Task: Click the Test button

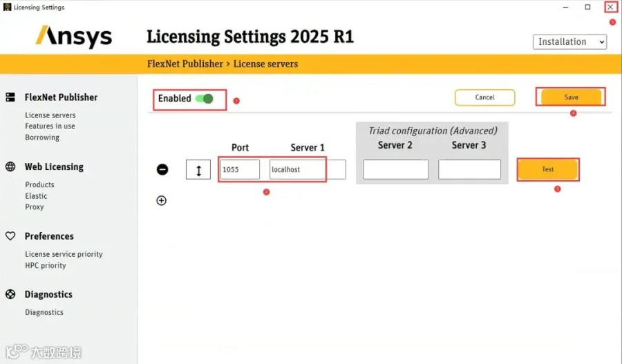Action: (x=548, y=169)
